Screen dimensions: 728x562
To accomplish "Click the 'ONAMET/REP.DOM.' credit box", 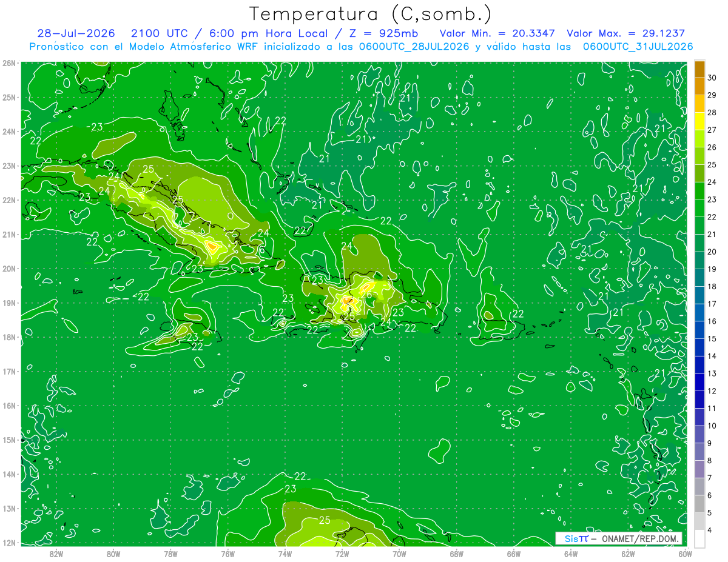I will pos(619,538).
